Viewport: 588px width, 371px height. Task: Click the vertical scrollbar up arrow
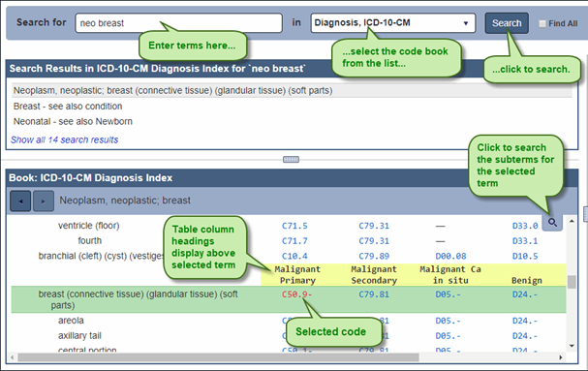point(572,221)
